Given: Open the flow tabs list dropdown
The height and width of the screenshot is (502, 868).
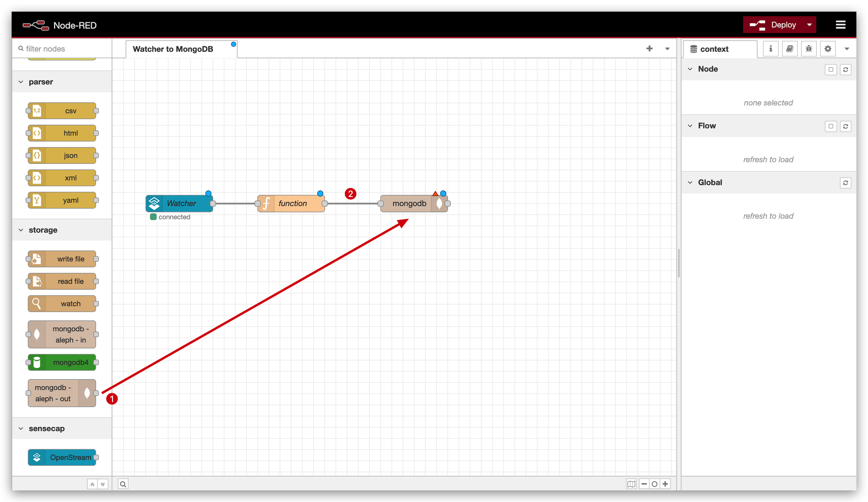Looking at the screenshot, I should 667,49.
